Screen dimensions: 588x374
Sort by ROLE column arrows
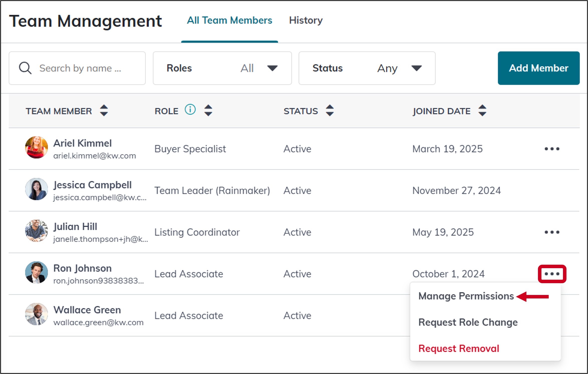[x=208, y=110]
